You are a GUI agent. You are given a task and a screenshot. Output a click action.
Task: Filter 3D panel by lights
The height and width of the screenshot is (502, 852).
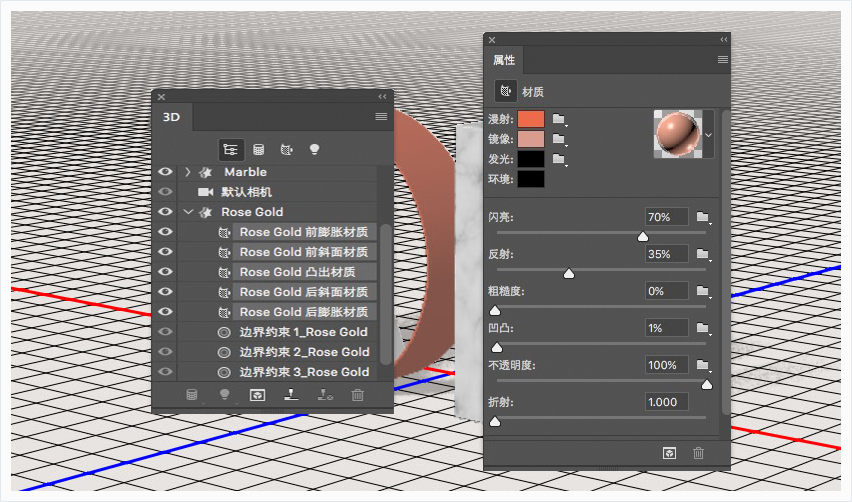pos(314,149)
